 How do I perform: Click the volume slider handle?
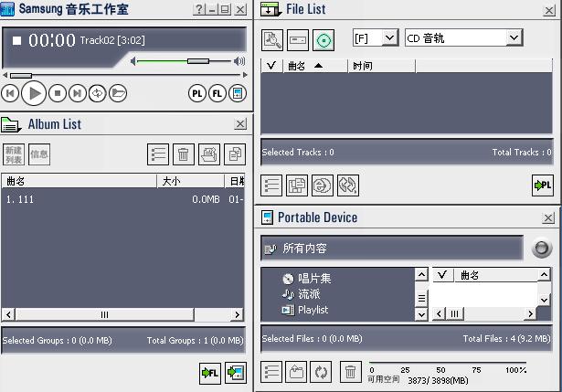(198, 61)
